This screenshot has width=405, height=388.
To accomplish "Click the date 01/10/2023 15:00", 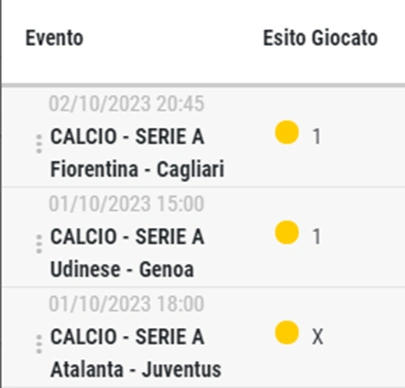I will 126,204.
